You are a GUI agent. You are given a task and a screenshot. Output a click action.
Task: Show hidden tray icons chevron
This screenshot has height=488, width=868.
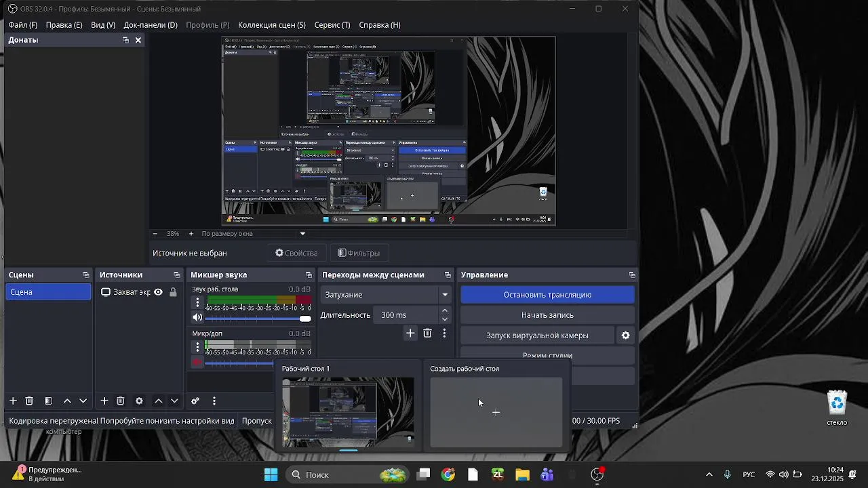click(709, 474)
